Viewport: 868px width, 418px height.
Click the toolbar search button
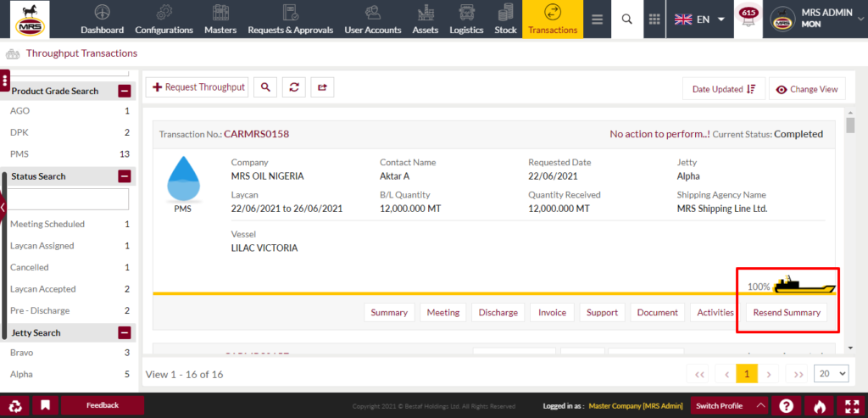tap(265, 87)
